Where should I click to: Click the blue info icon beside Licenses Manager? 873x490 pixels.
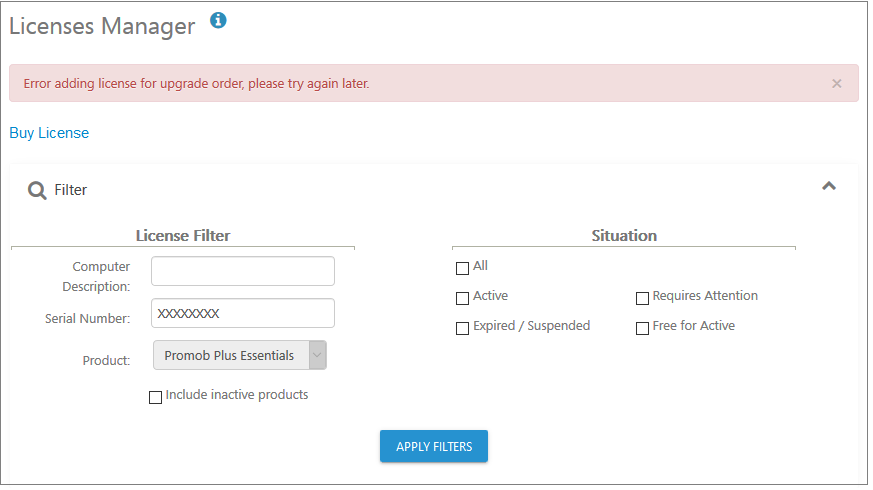click(x=218, y=21)
